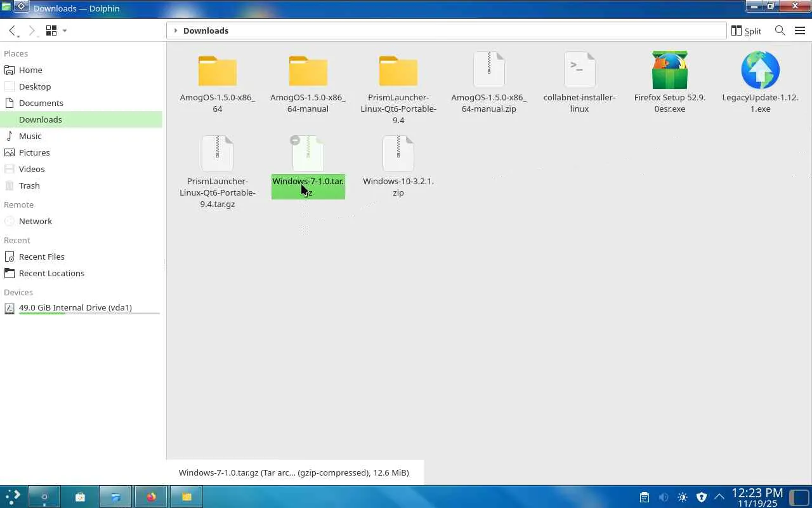The height and width of the screenshot is (508, 812).
Task: Select Firefox Setup 52.9.0esr.exe icon
Action: click(x=670, y=70)
